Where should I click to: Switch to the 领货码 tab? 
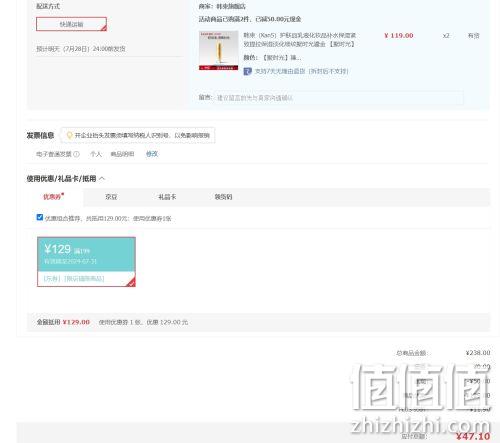tap(223, 197)
